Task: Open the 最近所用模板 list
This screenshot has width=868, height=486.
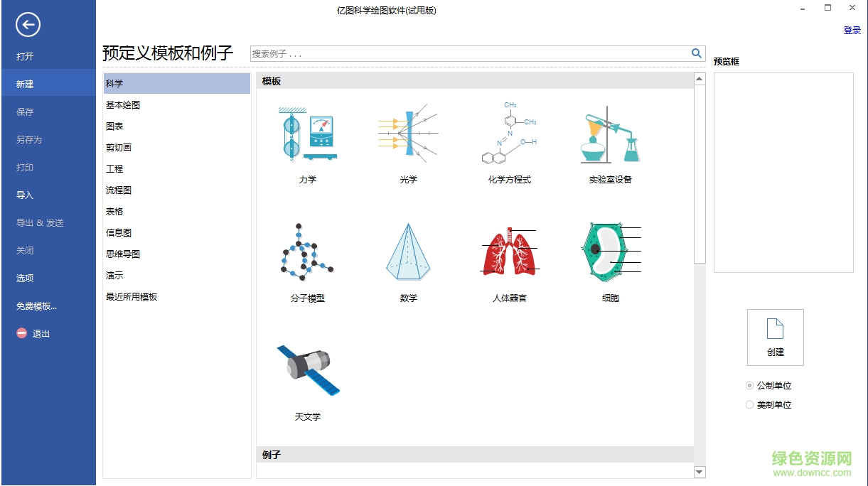Action: tap(132, 296)
